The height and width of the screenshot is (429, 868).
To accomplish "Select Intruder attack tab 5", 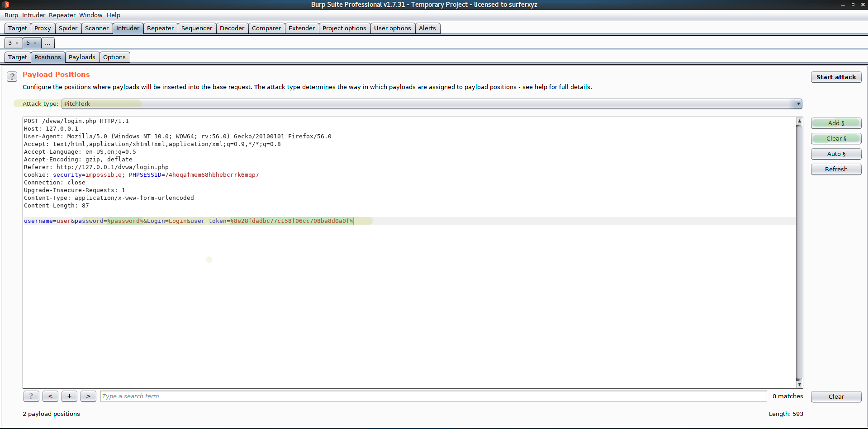I will click(28, 43).
